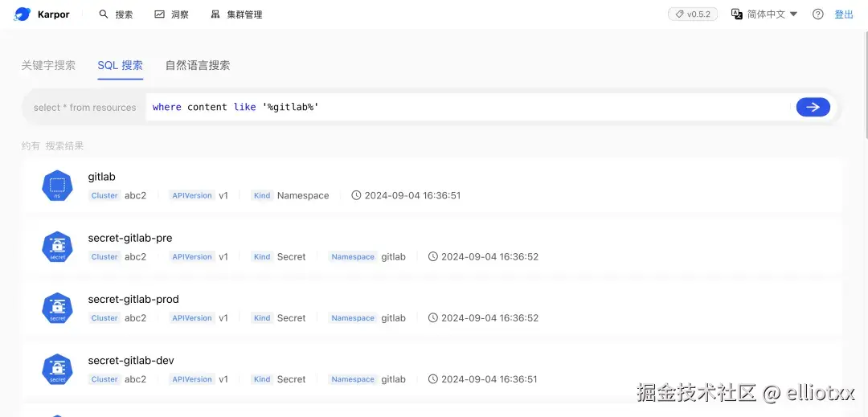The image size is (868, 417).
Task: Click the 登出 link
Action: coord(844,14)
